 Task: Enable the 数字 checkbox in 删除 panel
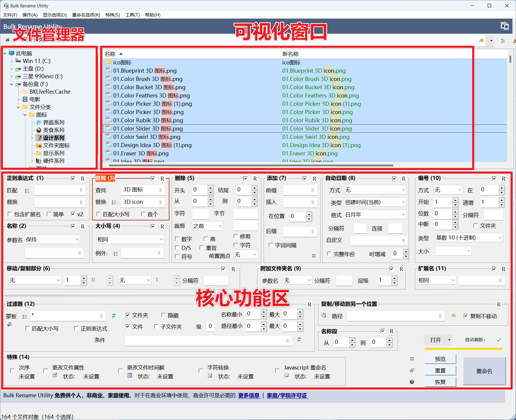click(177, 239)
